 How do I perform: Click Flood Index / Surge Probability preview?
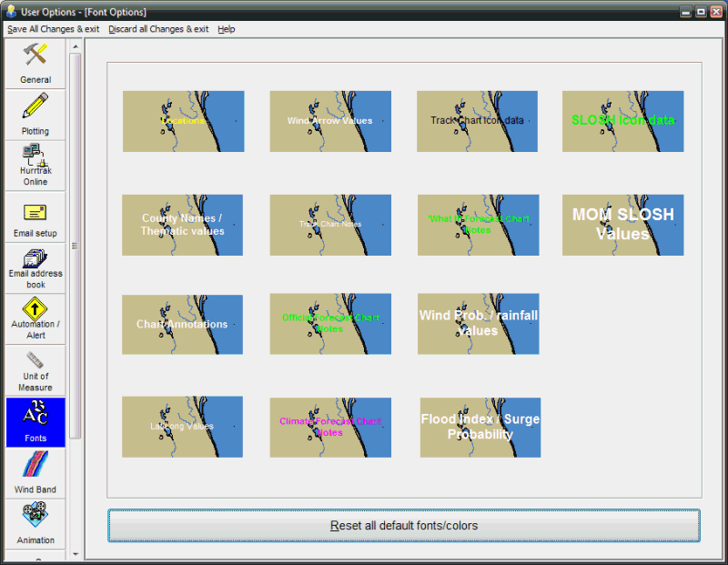480,427
